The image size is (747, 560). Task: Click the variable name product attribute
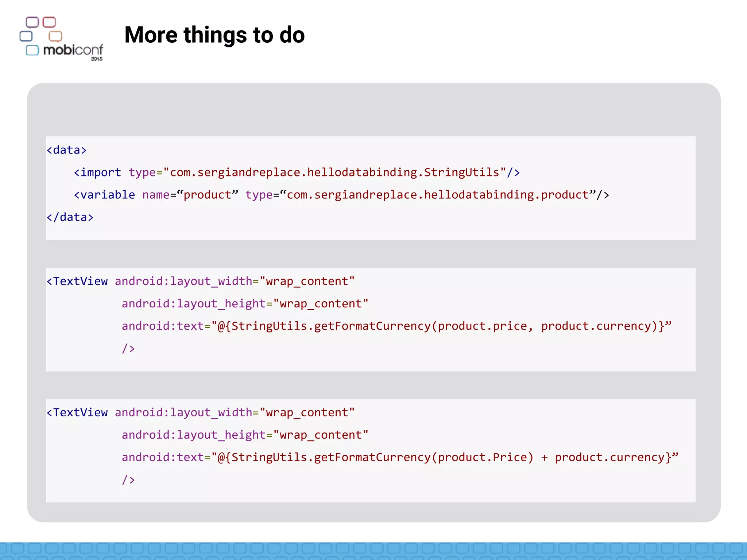click(x=190, y=195)
